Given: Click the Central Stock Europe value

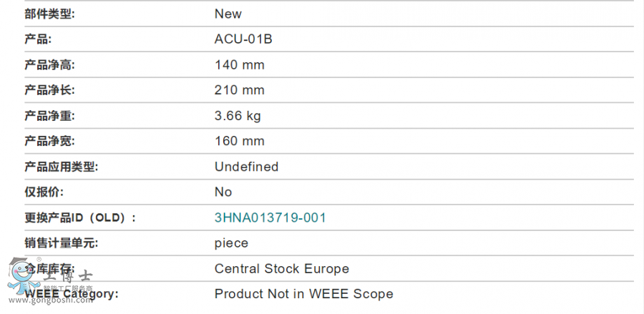Looking at the screenshot, I should (x=282, y=269).
